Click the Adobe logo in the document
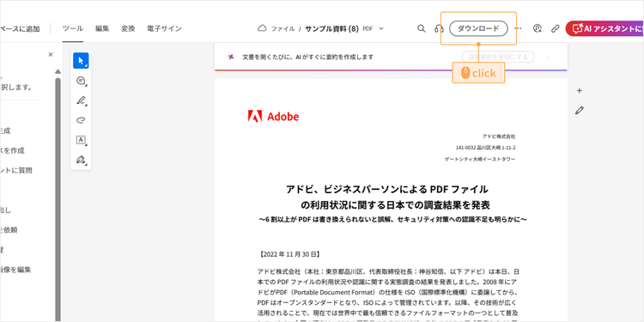This screenshot has height=322, width=644. (x=273, y=116)
